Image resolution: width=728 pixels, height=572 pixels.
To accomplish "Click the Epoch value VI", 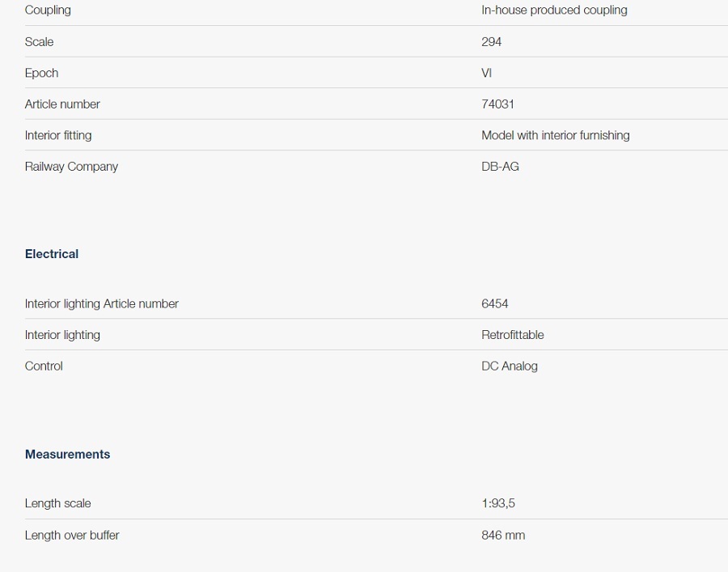I will [x=486, y=73].
